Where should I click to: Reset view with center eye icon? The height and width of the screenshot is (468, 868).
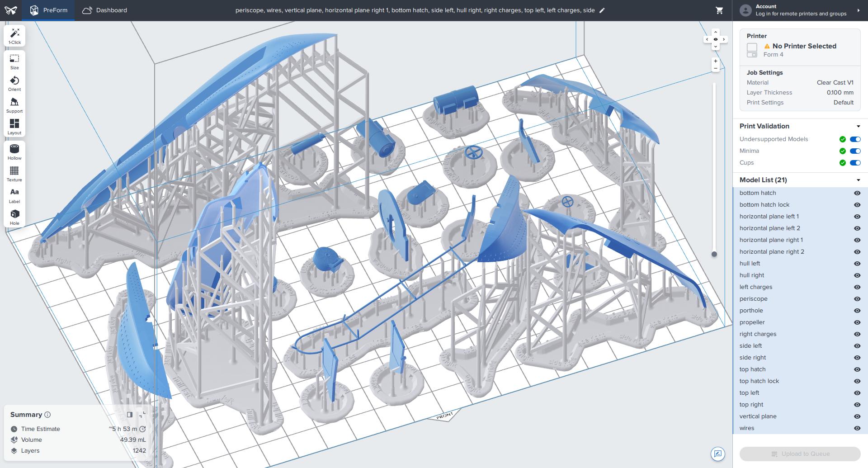[715, 39]
